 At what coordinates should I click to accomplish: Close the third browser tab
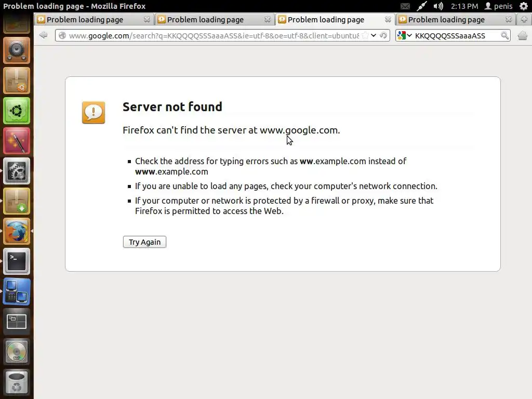tap(388, 19)
